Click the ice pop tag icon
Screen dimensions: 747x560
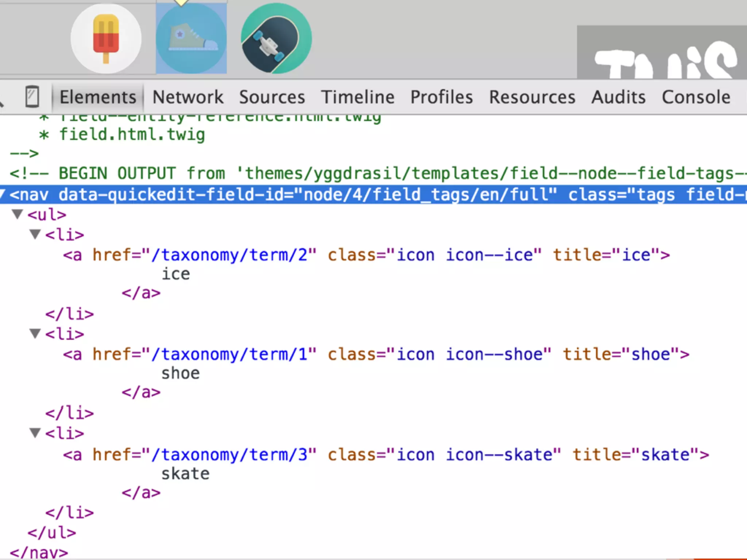(x=106, y=38)
